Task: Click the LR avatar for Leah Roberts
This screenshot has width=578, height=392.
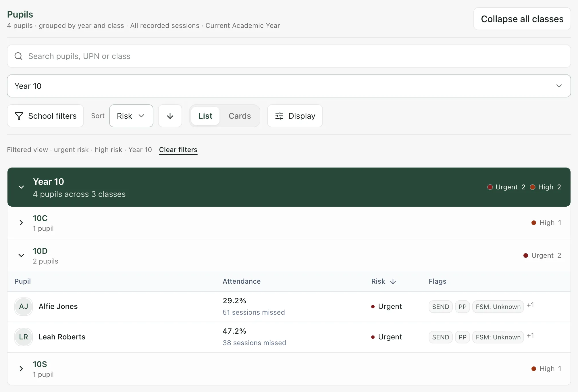Action: point(24,337)
